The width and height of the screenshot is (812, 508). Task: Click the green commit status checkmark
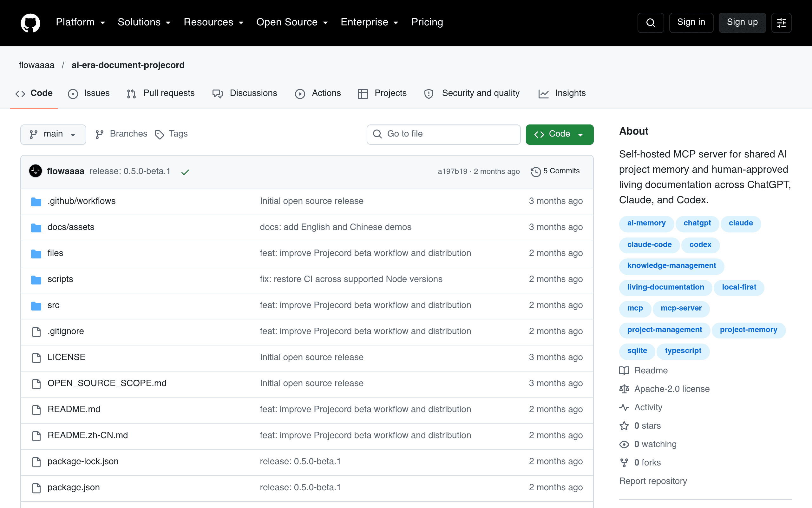coord(185,172)
